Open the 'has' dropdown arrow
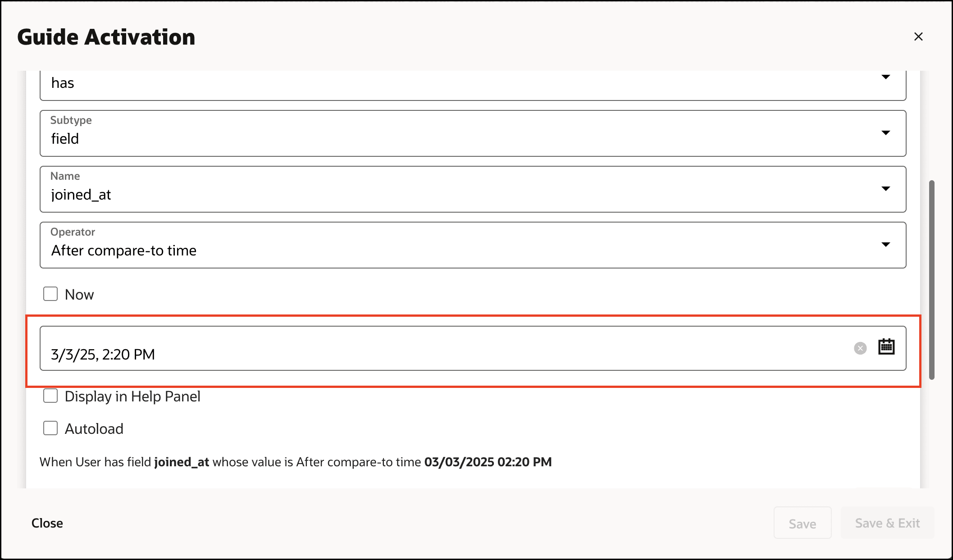Screen dimensions: 953x560 pyautogui.click(x=885, y=77)
